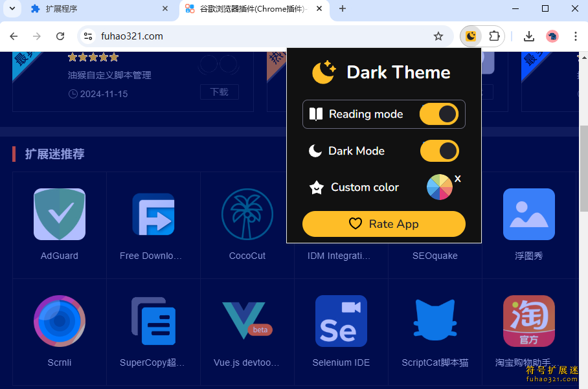Click the five-star rating on the 油猴 card

(x=93, y=58)
